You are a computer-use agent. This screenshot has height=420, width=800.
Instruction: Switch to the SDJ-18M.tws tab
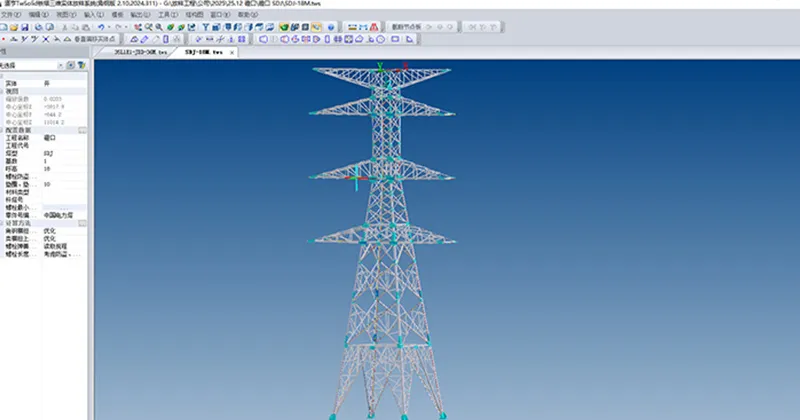coord(203,52)
